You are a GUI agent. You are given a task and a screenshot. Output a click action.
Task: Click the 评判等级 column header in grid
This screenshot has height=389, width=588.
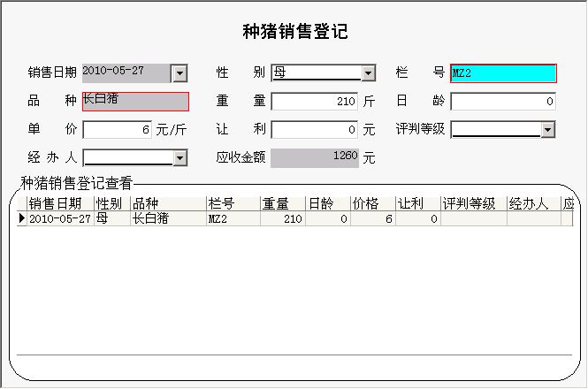click(473, 204)
